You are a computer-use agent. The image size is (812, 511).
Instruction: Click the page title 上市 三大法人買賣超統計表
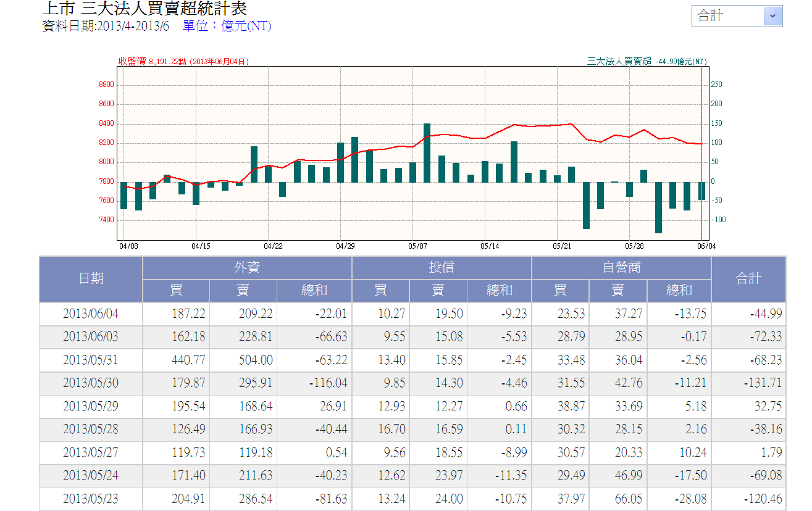(x=145, y=8)
